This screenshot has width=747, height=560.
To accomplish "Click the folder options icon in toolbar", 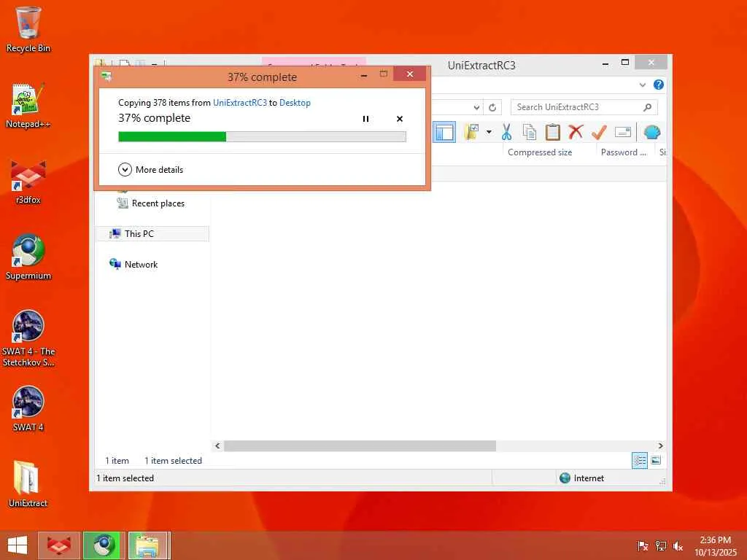I will tap(472, 132).
